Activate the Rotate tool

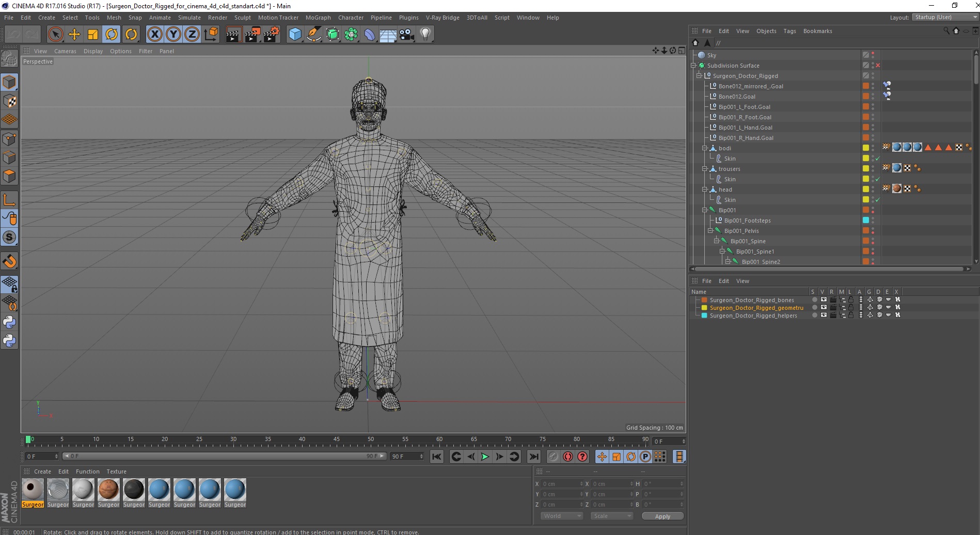coord(112,35)
